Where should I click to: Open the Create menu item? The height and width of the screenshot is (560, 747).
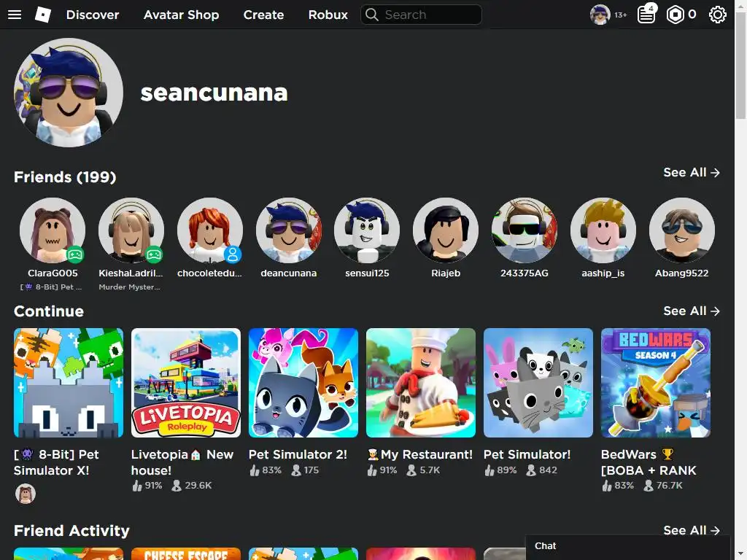click(x=263, y=15)
